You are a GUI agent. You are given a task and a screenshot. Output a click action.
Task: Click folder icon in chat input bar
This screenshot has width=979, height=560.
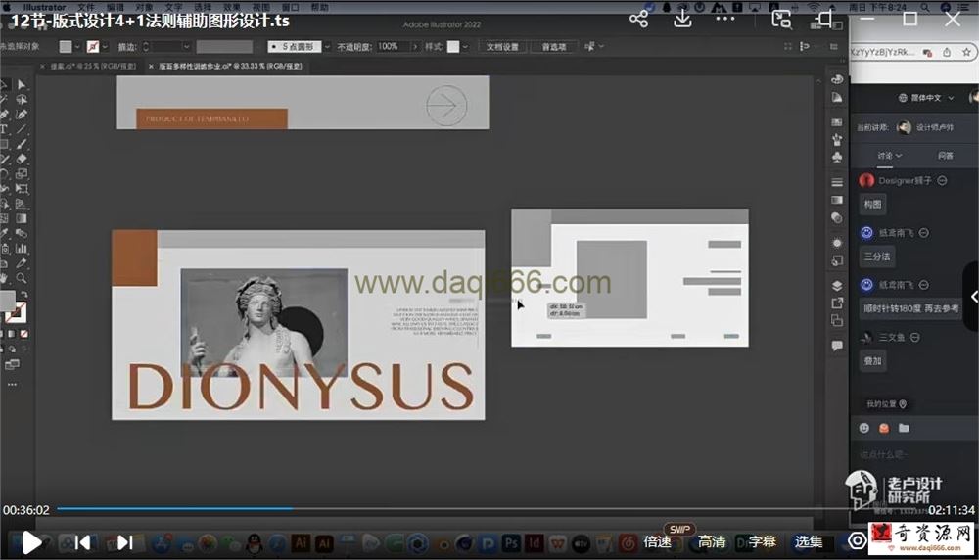point(904,428)
